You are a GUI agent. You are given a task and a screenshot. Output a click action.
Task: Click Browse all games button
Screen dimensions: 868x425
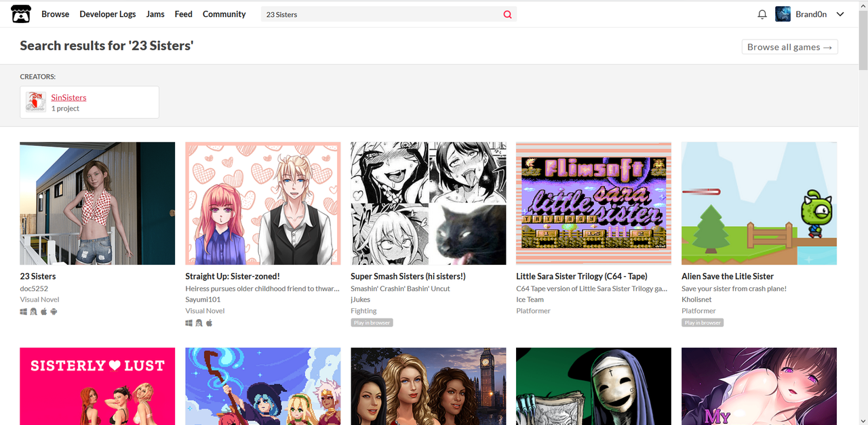tap(789, 47)
